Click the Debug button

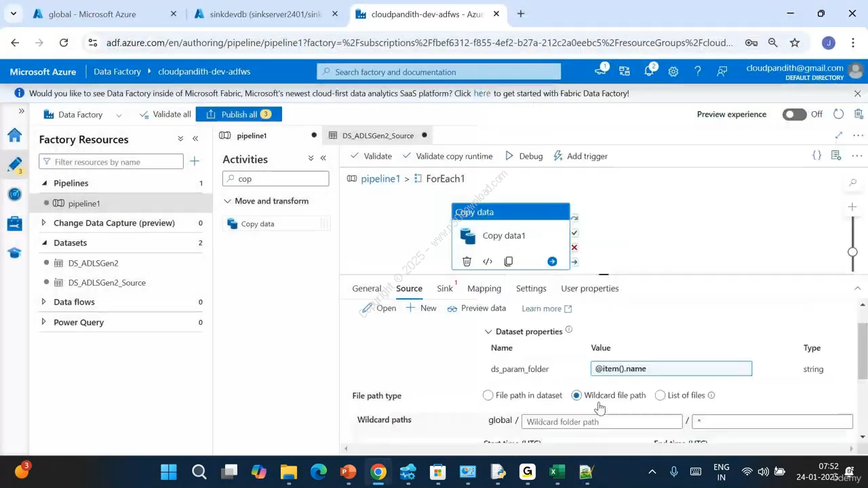tap(524, 156)
